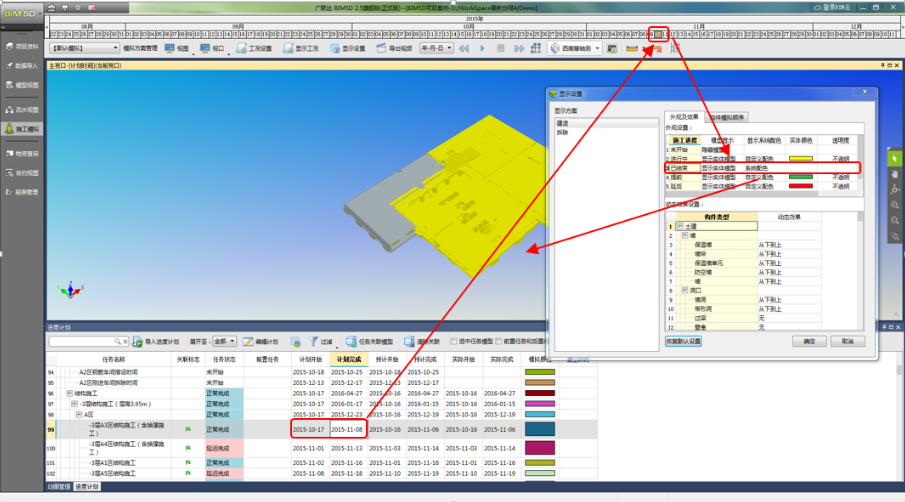905x502 pixels.
Task: Open the 西南等轴测 view dropdown
Action: coord(575,48)
